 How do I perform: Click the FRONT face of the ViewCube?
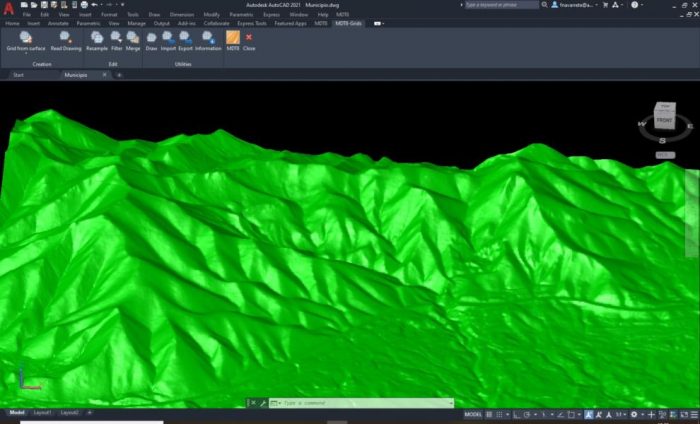pos(664,120)
